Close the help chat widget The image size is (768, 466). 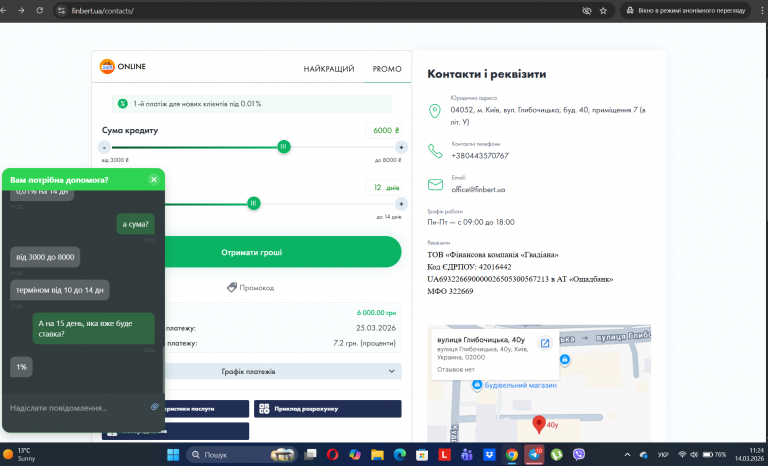click(x=154, y=179)
